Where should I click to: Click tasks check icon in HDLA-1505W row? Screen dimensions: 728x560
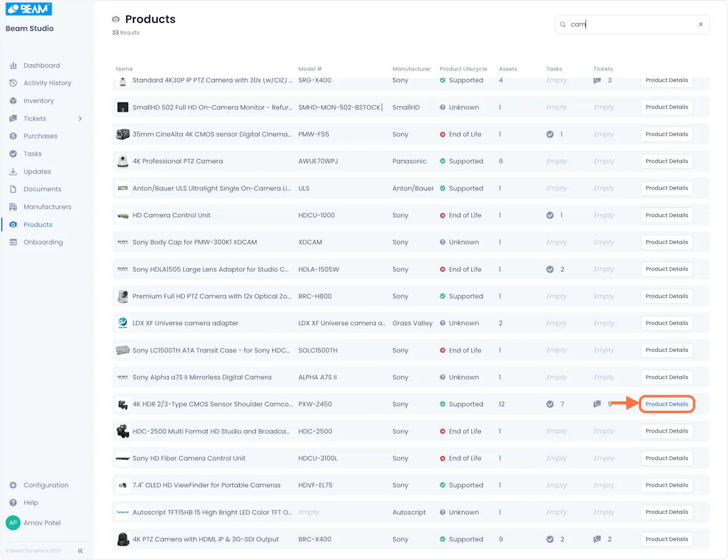pos(550,269)
